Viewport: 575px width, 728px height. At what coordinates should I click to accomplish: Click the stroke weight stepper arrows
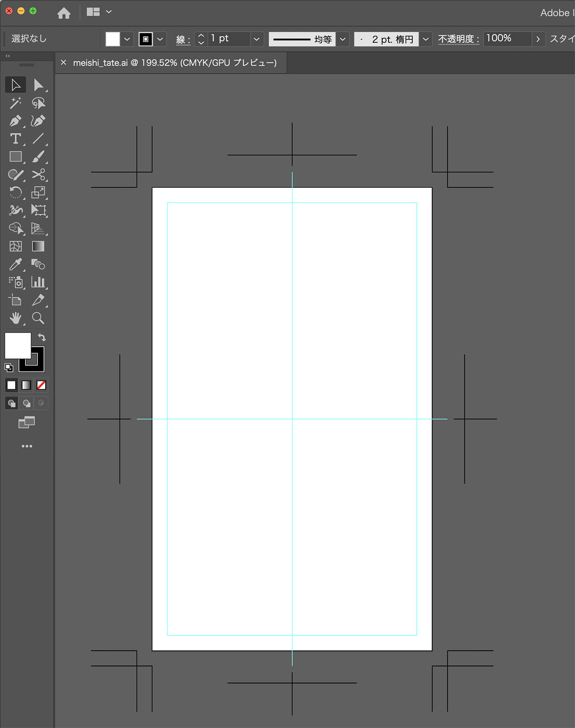pos(201,39)
